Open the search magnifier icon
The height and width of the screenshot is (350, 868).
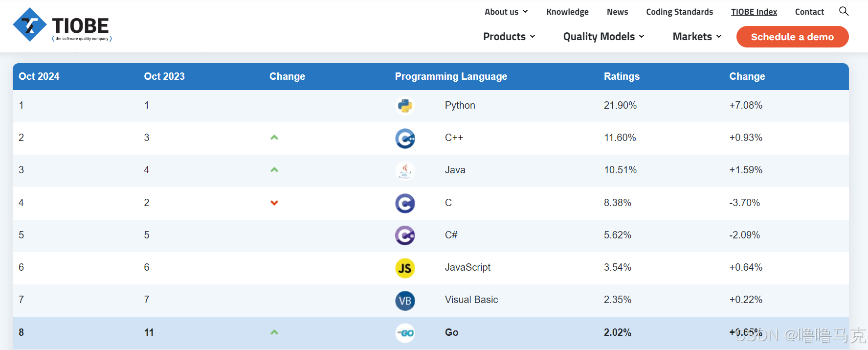tap(844, 11)
